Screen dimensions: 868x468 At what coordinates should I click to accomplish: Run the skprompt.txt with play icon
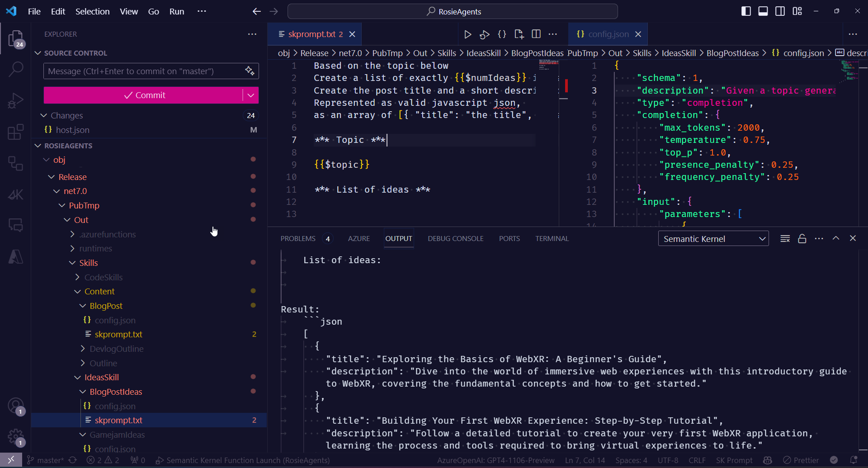[468, 34]
